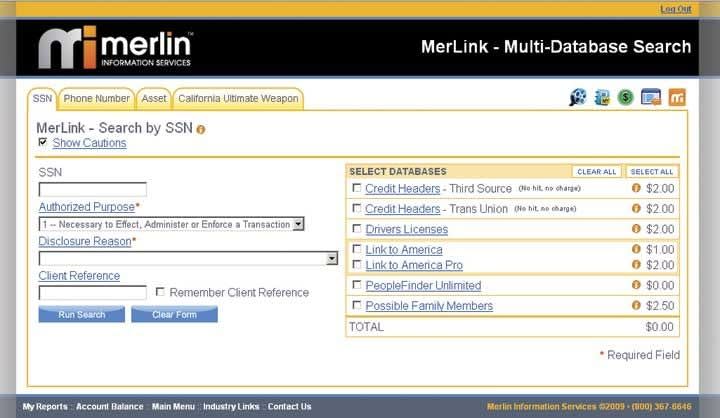
Task: Open the green dollar sign icon
Action: 626,98
